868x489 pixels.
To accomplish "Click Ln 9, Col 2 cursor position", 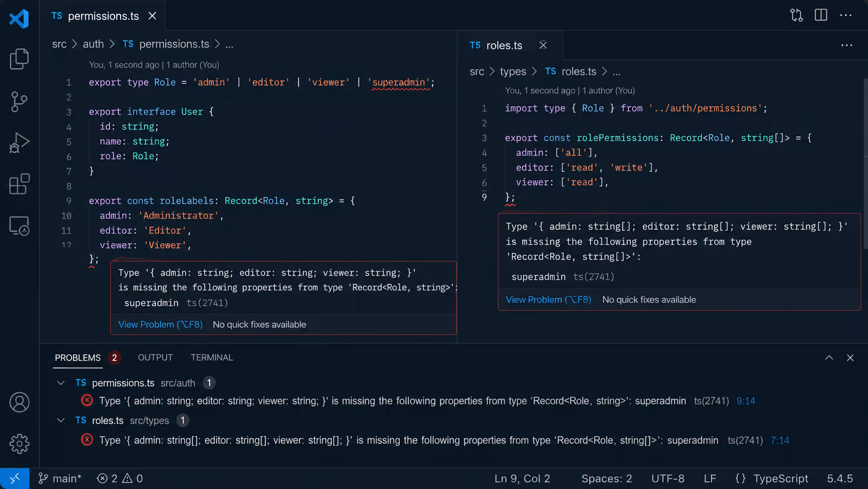I will tap(522, 478).
